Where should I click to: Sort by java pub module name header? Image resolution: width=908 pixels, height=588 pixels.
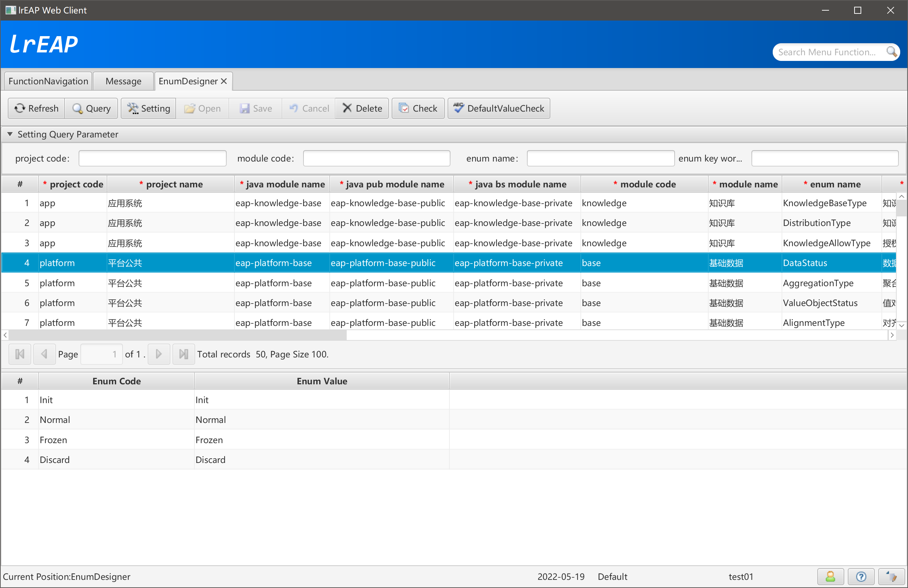tap(391, 184)
